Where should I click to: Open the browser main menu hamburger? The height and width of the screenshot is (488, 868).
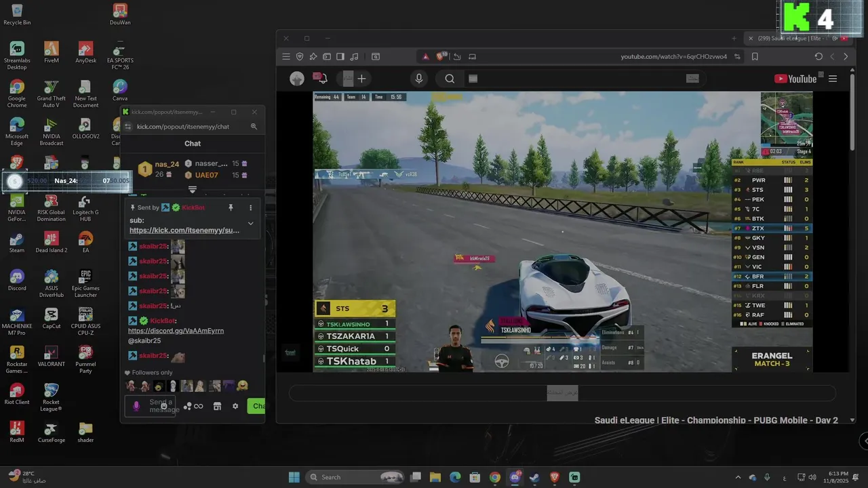(286, 57)
